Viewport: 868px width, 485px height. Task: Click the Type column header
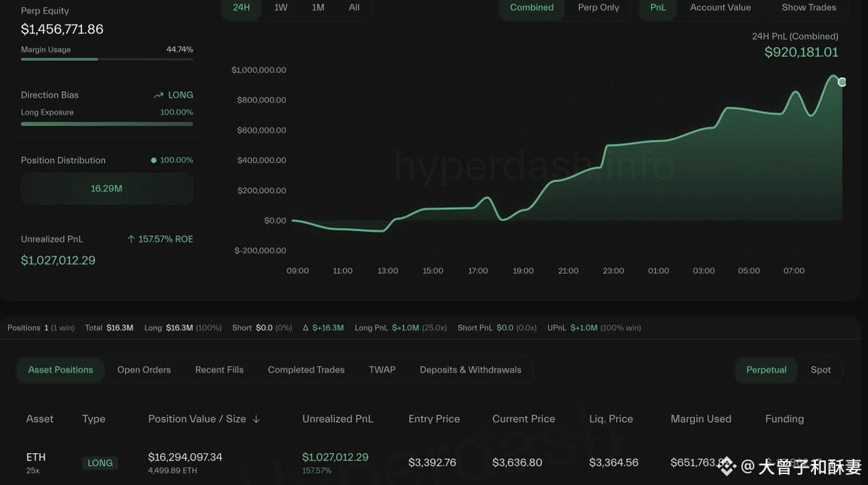[93, 419]
